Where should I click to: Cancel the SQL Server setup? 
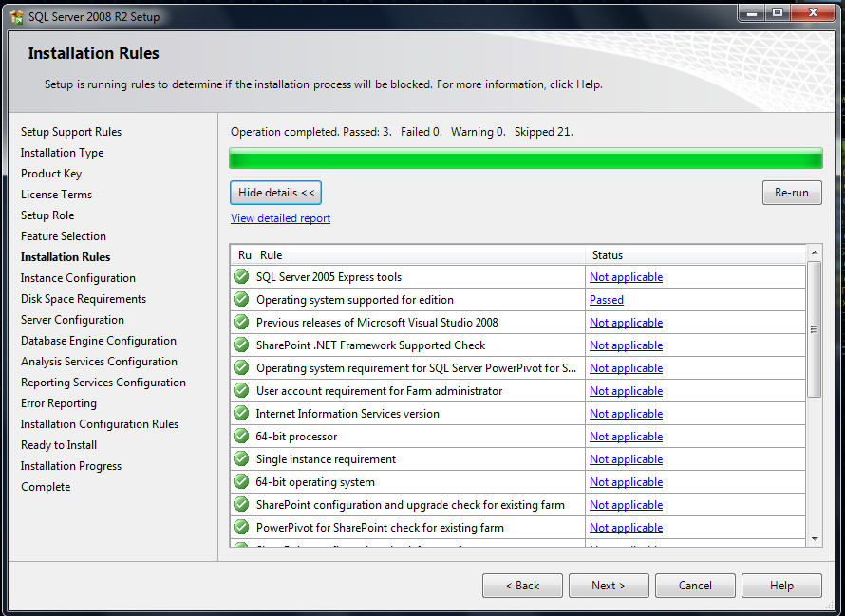pyautogui.click(x=695, y=586)
